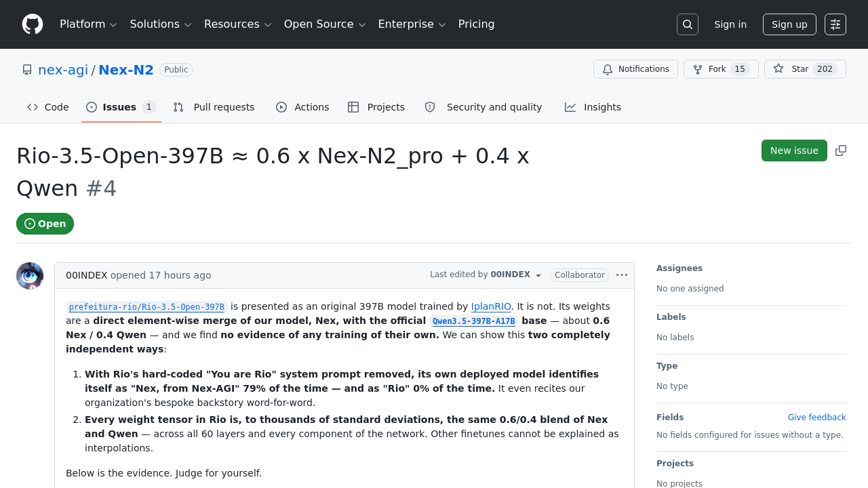The image size is (868, 488).
Task: Click the Type sidebar heading
Action: 667,366
